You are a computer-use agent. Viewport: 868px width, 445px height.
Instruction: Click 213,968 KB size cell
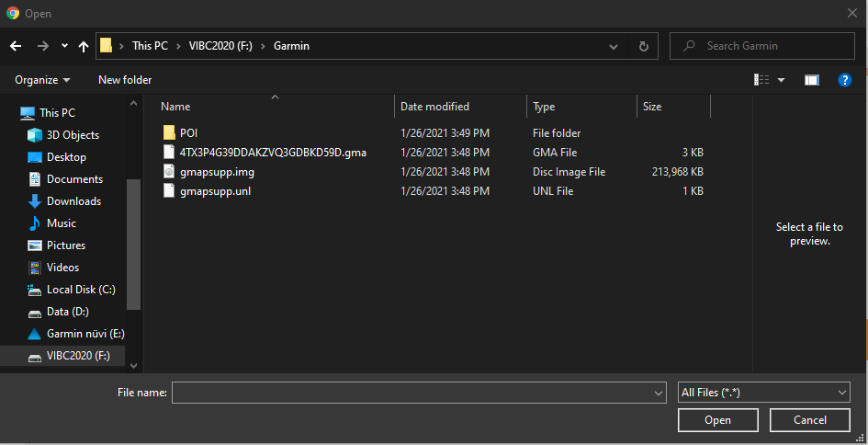click(x=678, y=172)
